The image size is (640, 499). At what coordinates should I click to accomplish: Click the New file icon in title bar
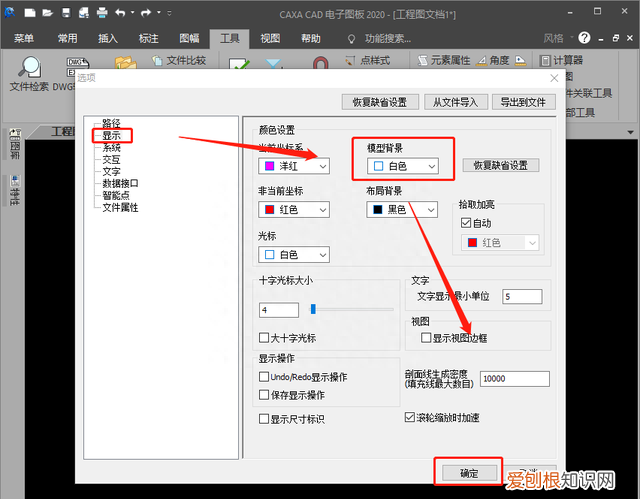tap(30, 13)
